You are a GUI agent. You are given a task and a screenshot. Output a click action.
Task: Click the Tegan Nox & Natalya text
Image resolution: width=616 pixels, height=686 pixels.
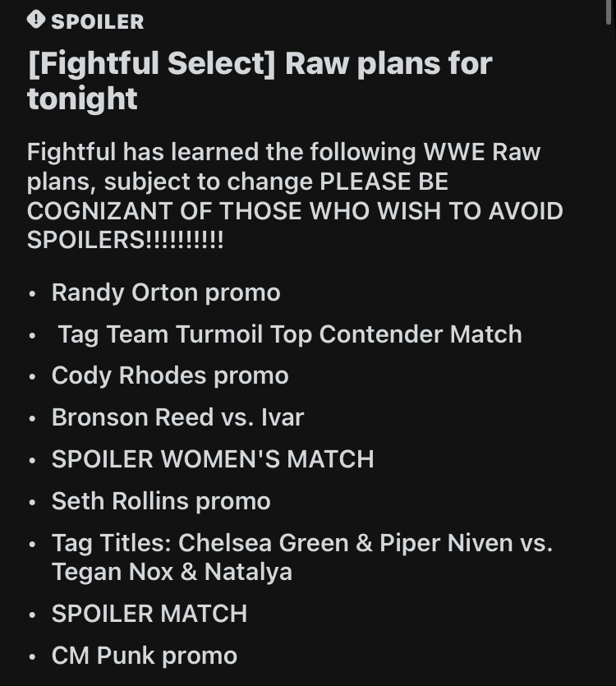[172, 572]
